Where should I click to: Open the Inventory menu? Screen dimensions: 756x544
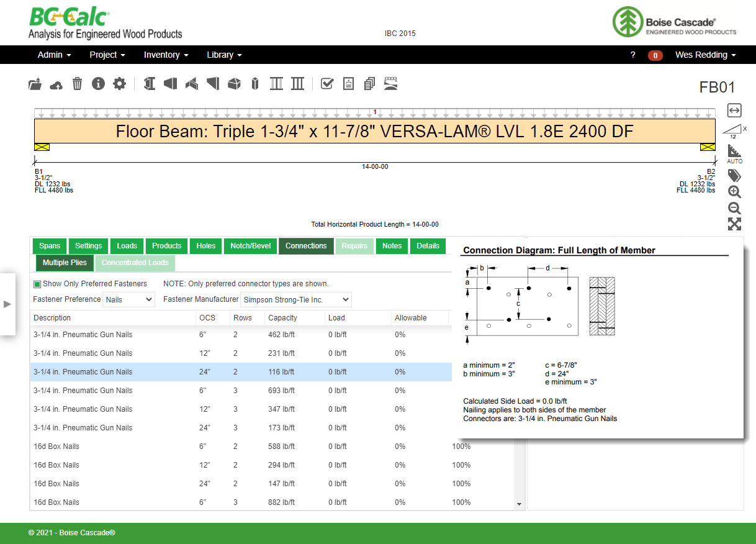(x=166, y=55)
